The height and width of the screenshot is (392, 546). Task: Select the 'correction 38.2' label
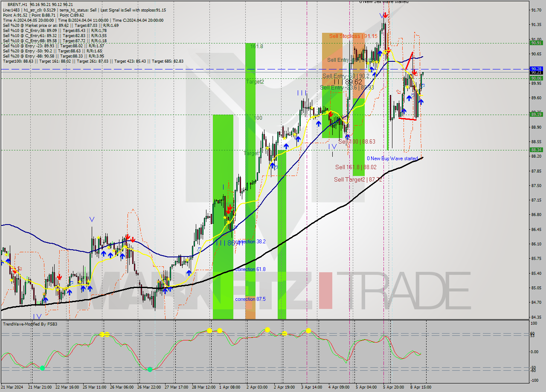pos(250,242)
